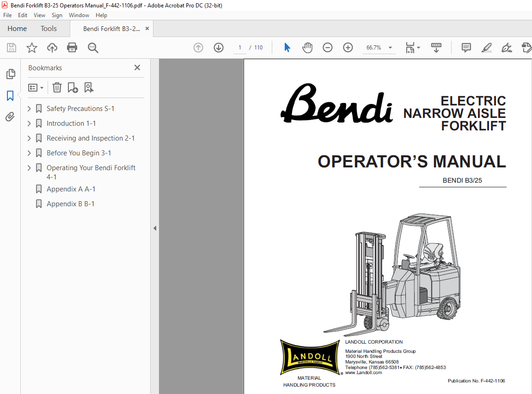Click the OPERATOR'S MANUAL title text

click(411, 161)
